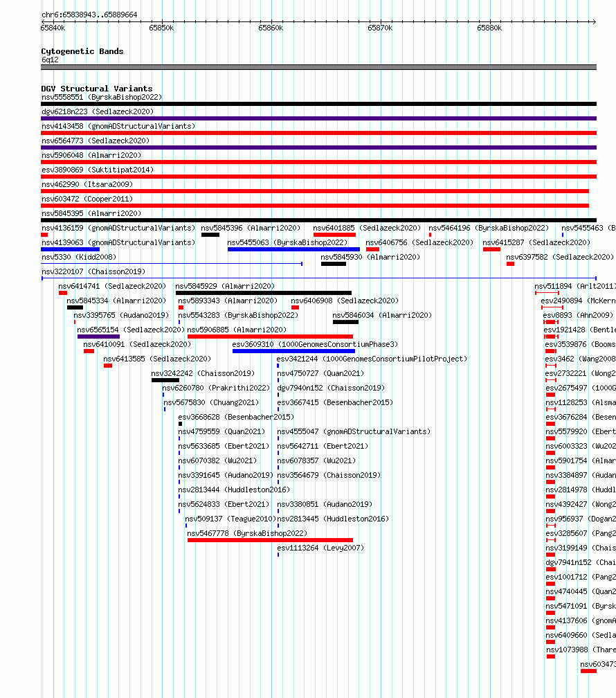Open the nsv6397582 (Sedlazeck2020) label
This screenshot has height=698, width=616.
pos(560,258)
